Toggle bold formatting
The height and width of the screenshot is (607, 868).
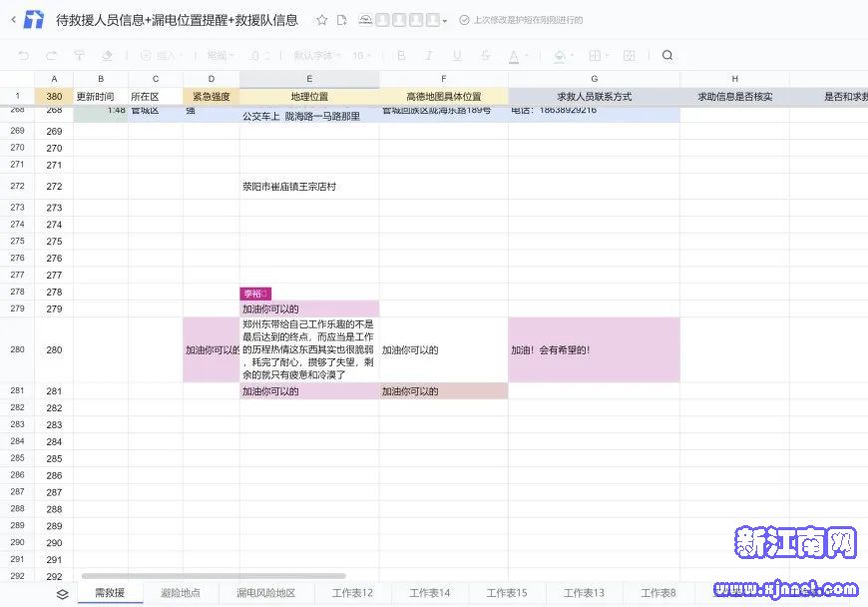pyautogui.click(x=401, y=55)
